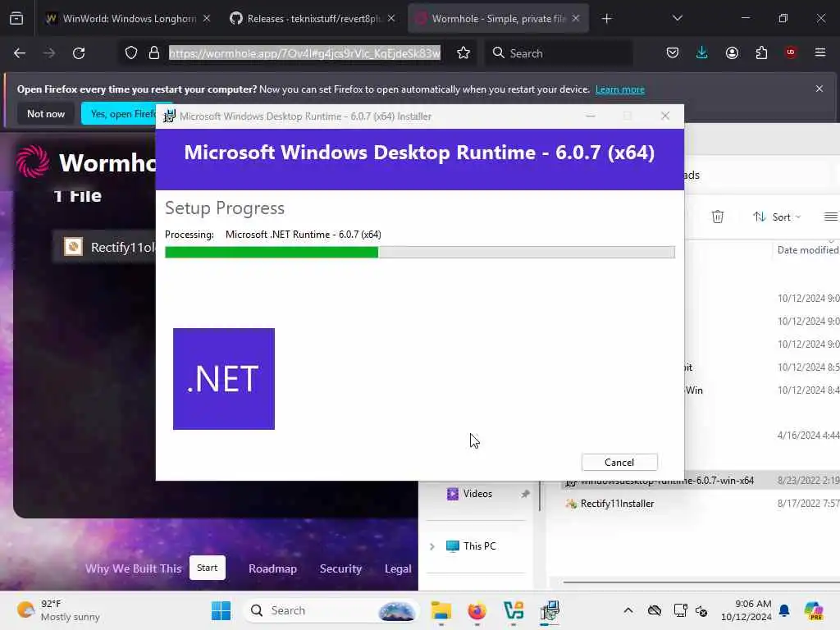Expand the This PC tree node
The height and width of the screenshot is (630, 840).
pos(431,546)
